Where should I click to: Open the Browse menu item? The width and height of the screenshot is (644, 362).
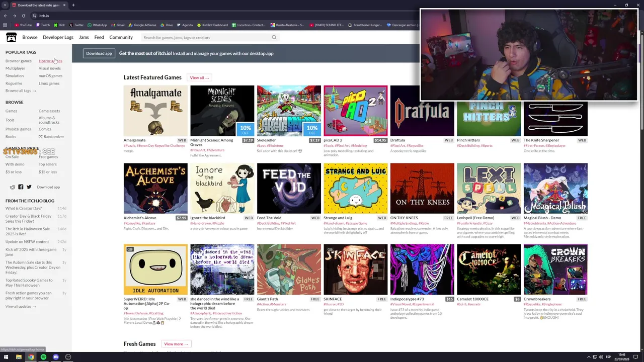[30, 37]
